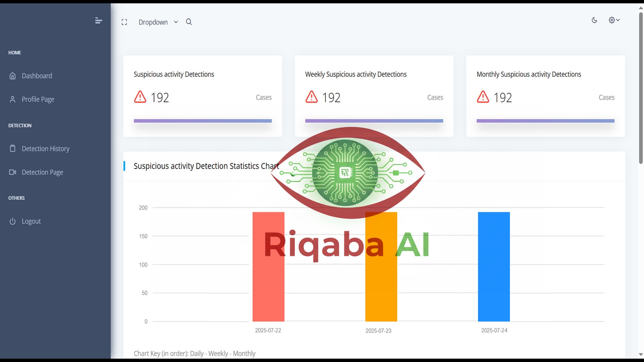Screen dimensions: 644x362
Task: Enter fullscreen mode via the expand icon
Action: click(124, 22)
